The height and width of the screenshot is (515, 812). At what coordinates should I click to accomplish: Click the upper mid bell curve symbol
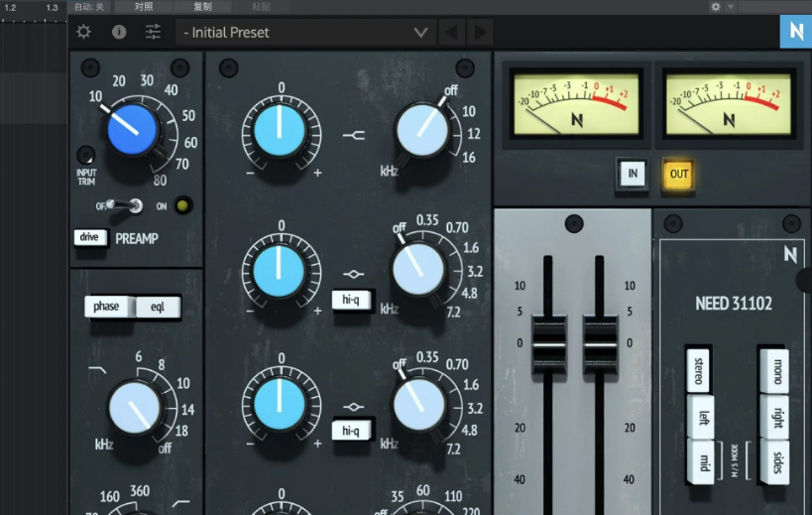click(353, 274)
